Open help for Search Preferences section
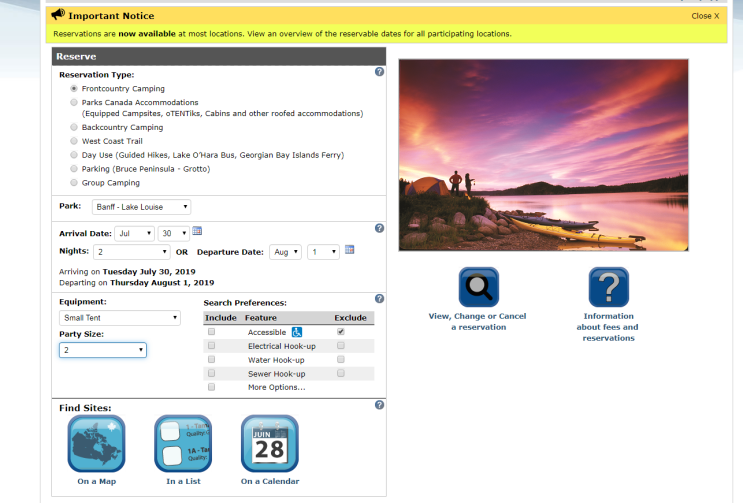This screenshot has width=743, height=503. pos(379,298)
